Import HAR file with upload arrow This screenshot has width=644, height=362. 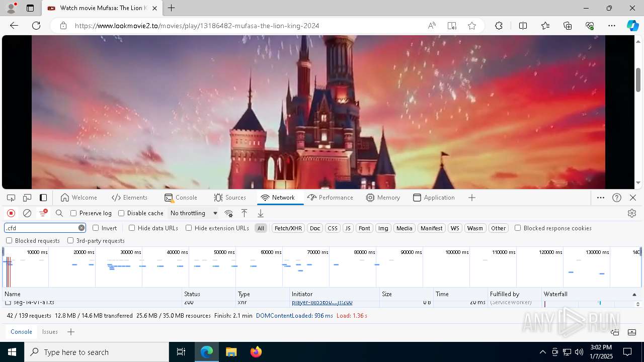[244, 213]
